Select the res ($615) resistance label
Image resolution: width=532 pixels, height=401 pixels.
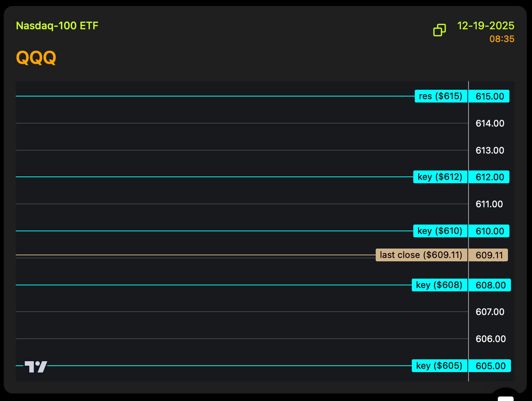[441, 96]
